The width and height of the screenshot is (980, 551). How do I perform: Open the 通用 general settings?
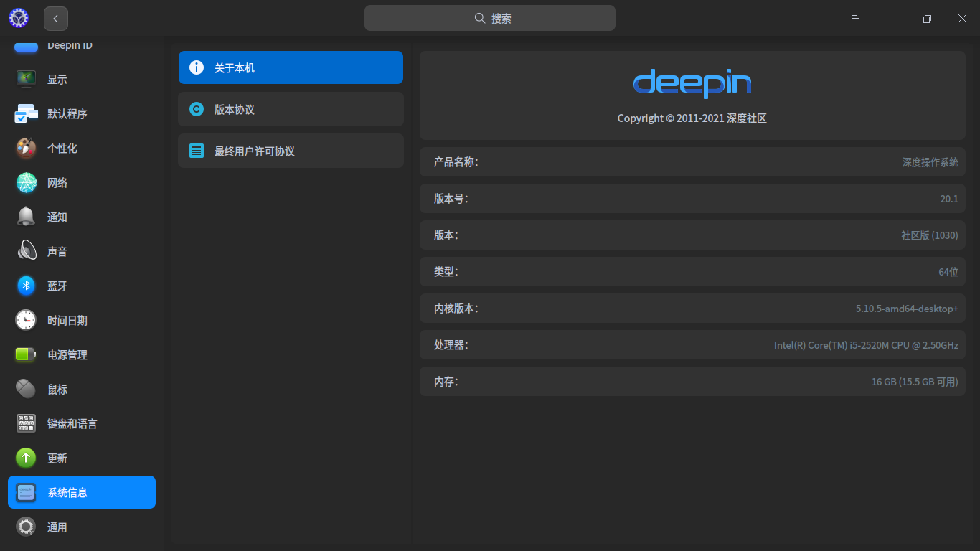point(82,527)
